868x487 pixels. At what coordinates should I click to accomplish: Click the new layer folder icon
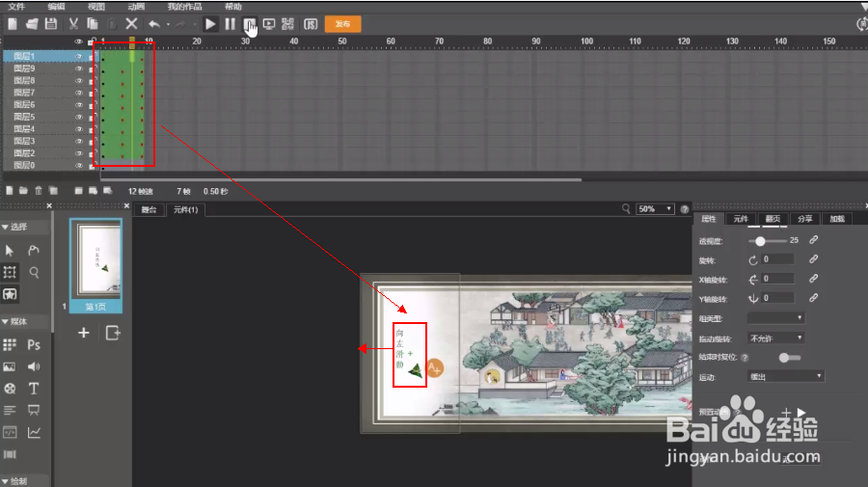[x=23, y=191]
